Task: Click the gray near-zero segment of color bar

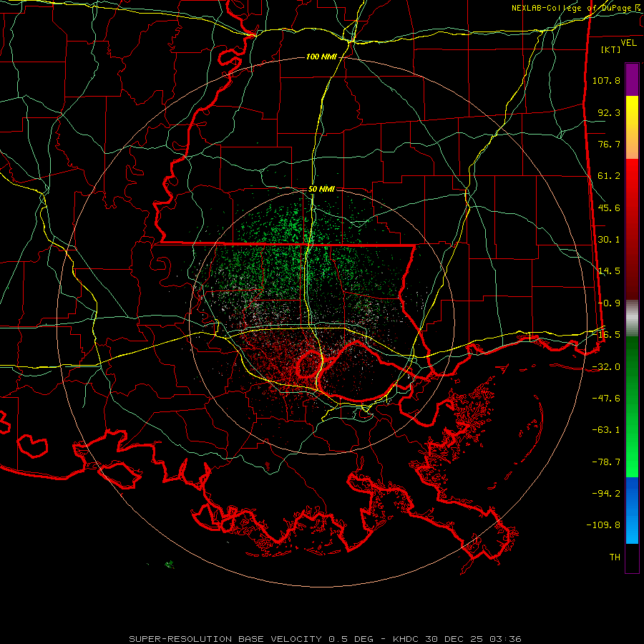Action: point(632,318)
